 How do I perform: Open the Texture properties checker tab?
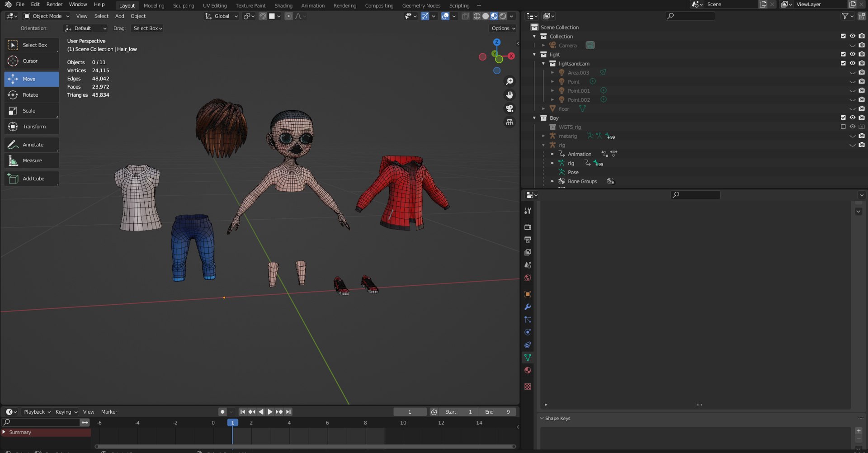coord(528,387)
